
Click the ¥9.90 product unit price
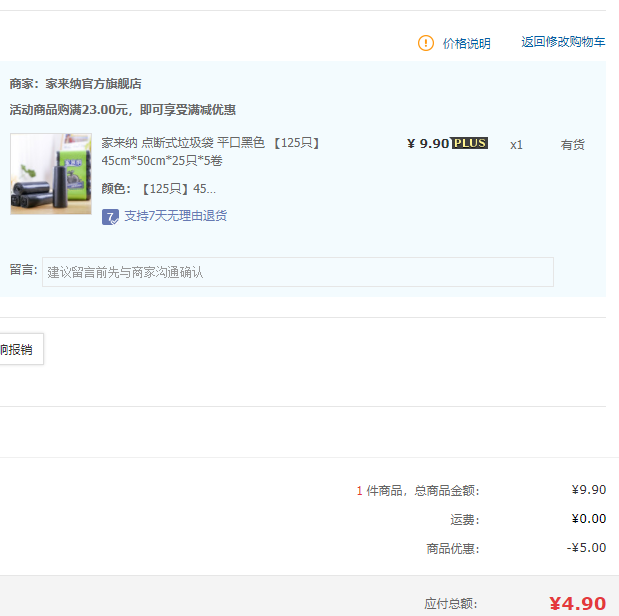point(428,143)
